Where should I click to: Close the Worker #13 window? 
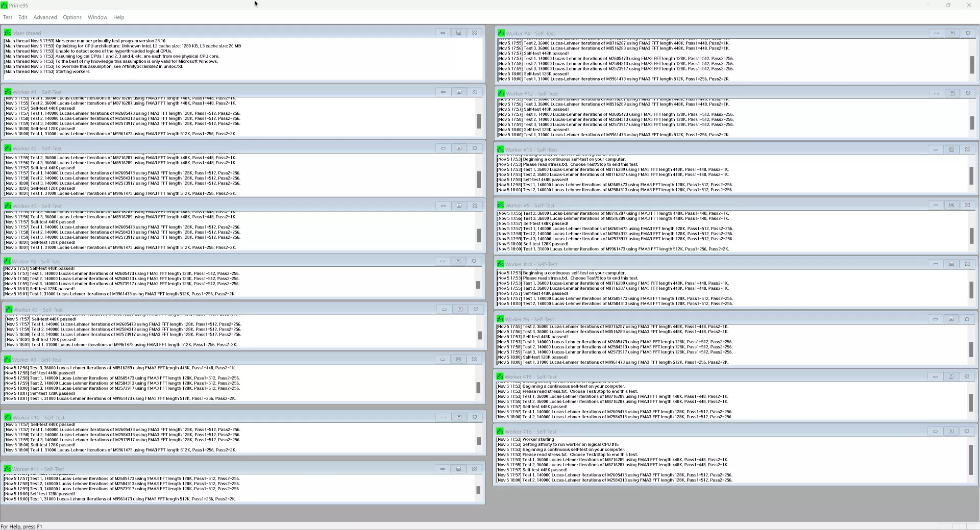click(967, 149)
